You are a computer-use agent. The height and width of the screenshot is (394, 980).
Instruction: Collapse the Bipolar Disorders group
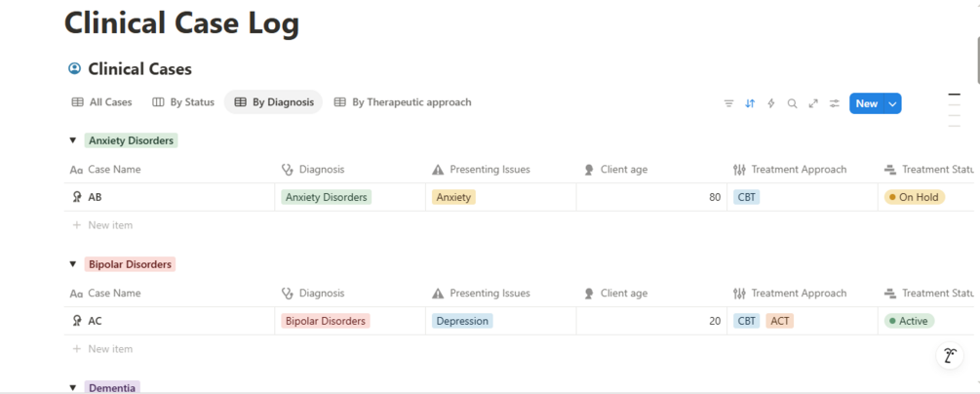[x=72, y=264]
